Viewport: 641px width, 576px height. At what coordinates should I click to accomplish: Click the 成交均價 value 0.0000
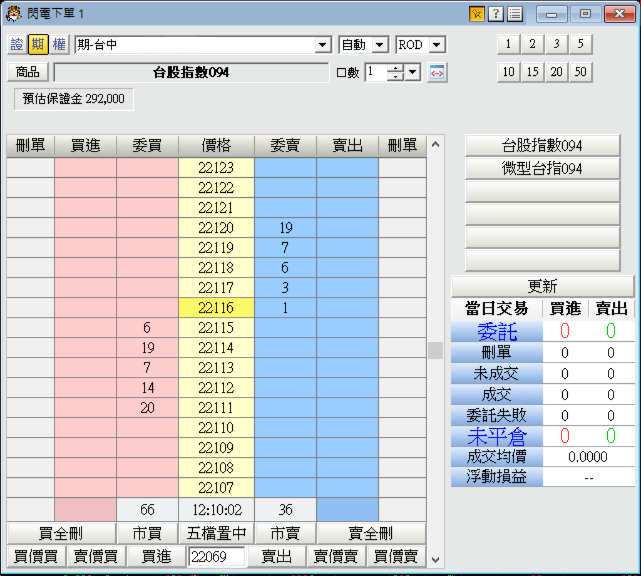pyautogui.click(x=588, y=457)
